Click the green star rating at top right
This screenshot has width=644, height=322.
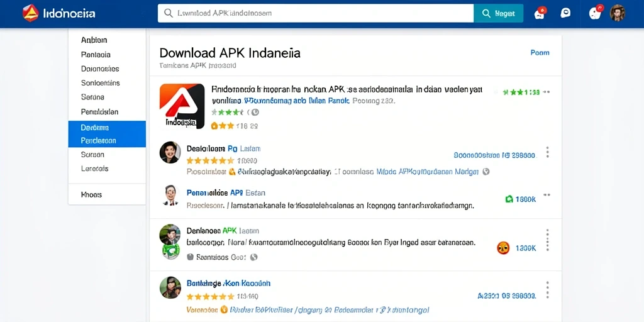(x=521, y=92)
